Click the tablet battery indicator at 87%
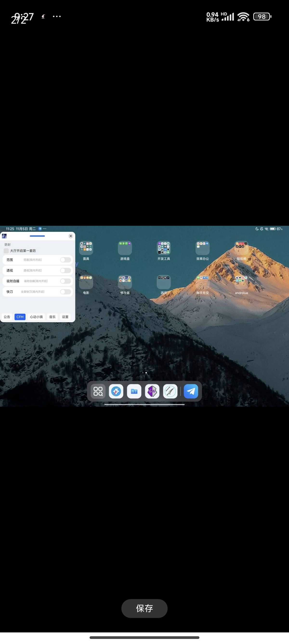The width and height of the screenshot is (289, 644). coord(276,229)
